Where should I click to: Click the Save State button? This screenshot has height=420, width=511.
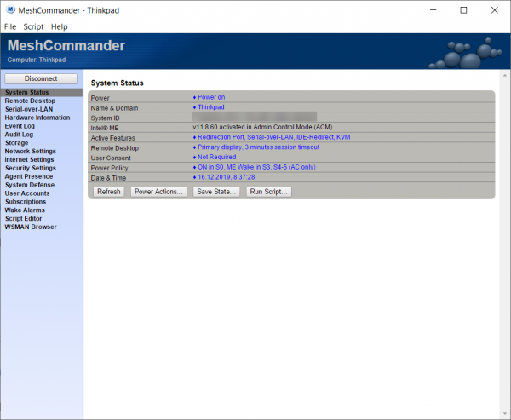[x=216, y=192]
